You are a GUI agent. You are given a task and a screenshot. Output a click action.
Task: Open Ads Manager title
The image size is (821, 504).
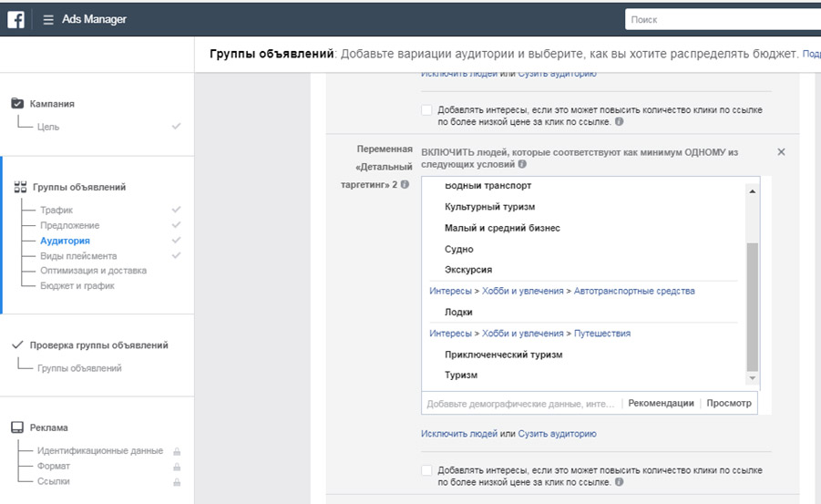pos(94,19)
